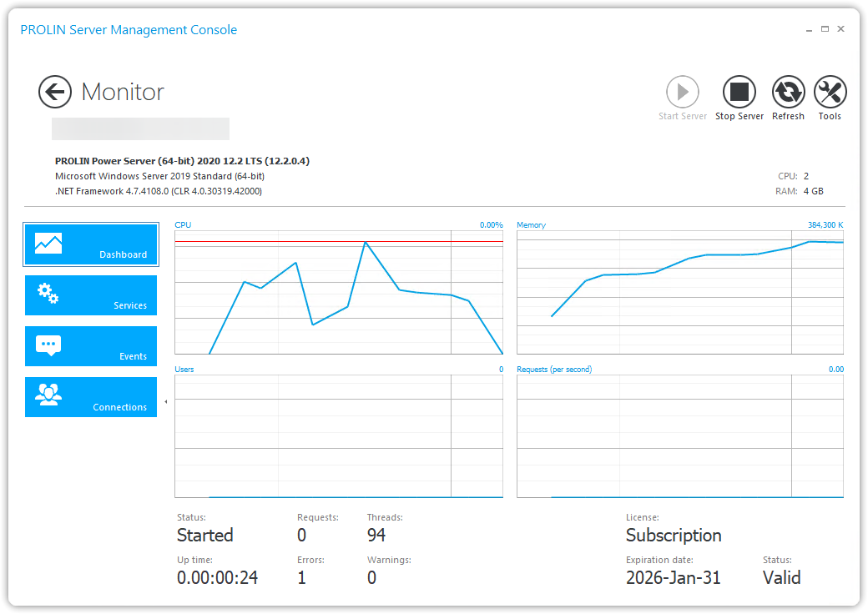Image resolution: width=868 pixels, height=614 pixels.
Task: Open the Services tile
Action: click(x=91, y=295)
